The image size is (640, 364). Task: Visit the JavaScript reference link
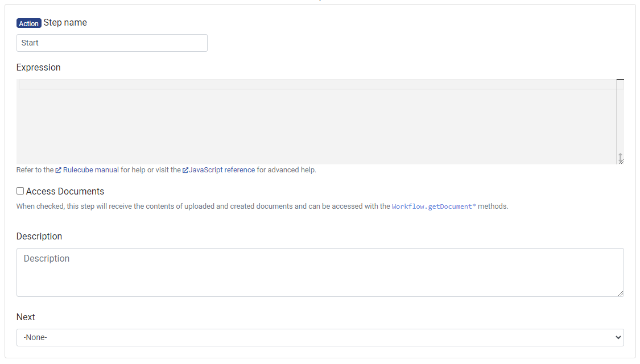221,170
